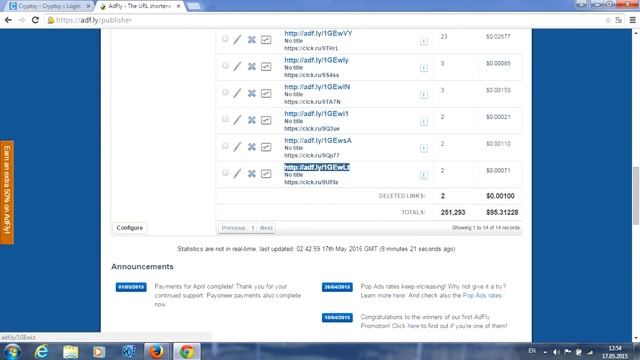Open stats chart for 1GEwi1 link
This screenshot has height=360, width=640.
(x=266, y=120)
